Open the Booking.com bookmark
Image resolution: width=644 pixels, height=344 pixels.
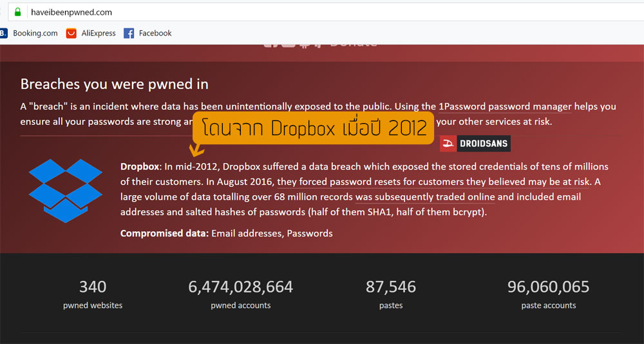[29, 33]
